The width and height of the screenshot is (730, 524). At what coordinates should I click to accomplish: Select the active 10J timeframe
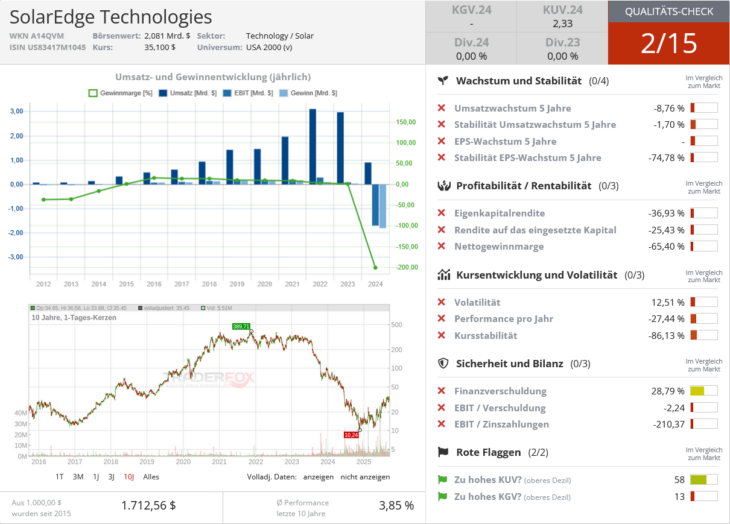pos(129,477)
